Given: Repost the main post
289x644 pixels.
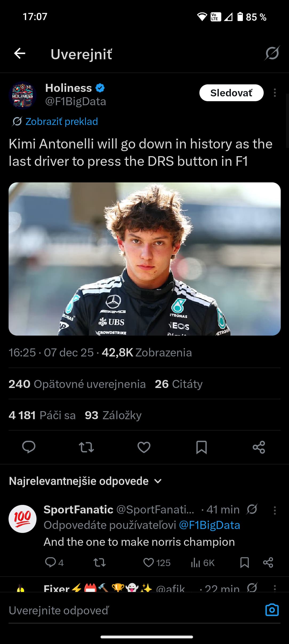Looking at the screenshot, I should click(x=86, y=447).
